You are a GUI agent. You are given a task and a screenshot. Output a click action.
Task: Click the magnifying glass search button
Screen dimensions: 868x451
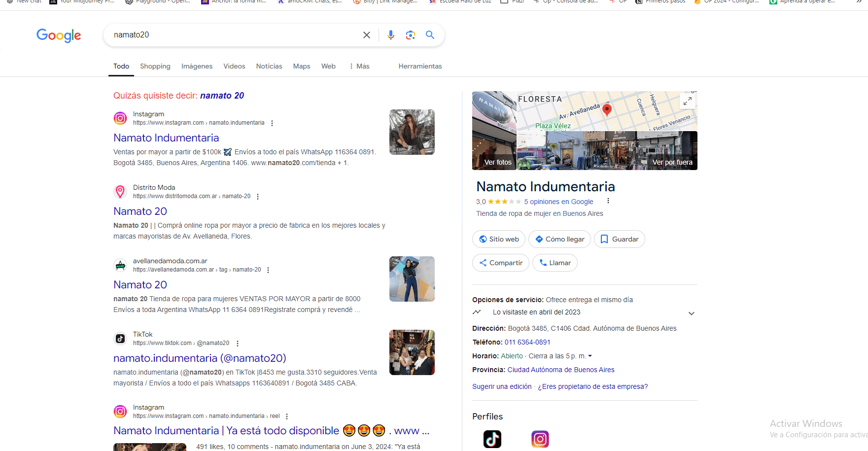(x=430, y=35)
